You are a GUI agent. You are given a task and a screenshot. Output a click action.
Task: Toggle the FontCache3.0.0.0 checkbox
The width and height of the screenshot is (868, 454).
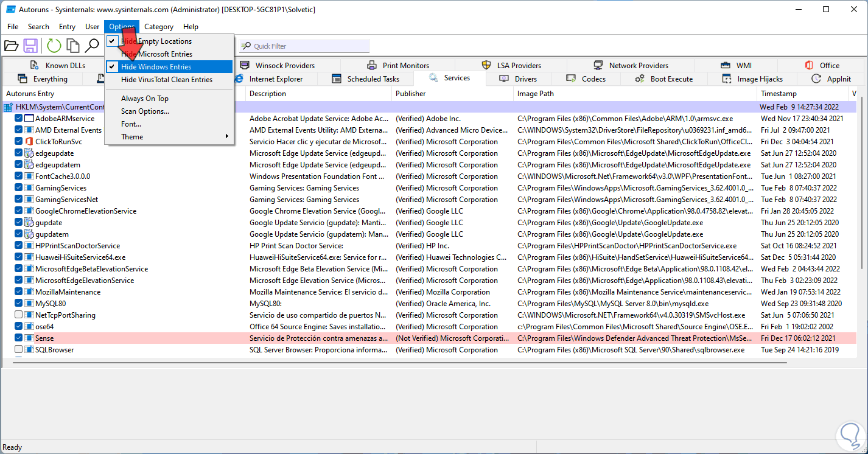(18, 176)
